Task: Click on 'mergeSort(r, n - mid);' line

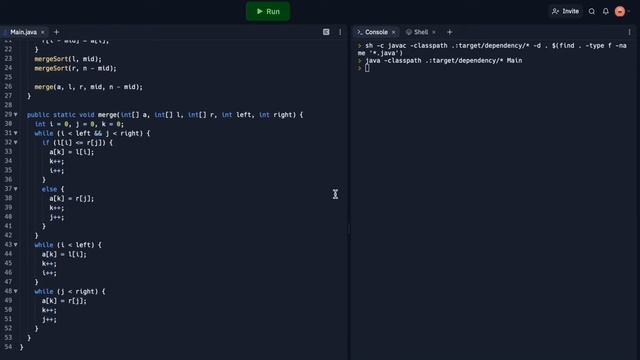Action: (x=76, y=68)
